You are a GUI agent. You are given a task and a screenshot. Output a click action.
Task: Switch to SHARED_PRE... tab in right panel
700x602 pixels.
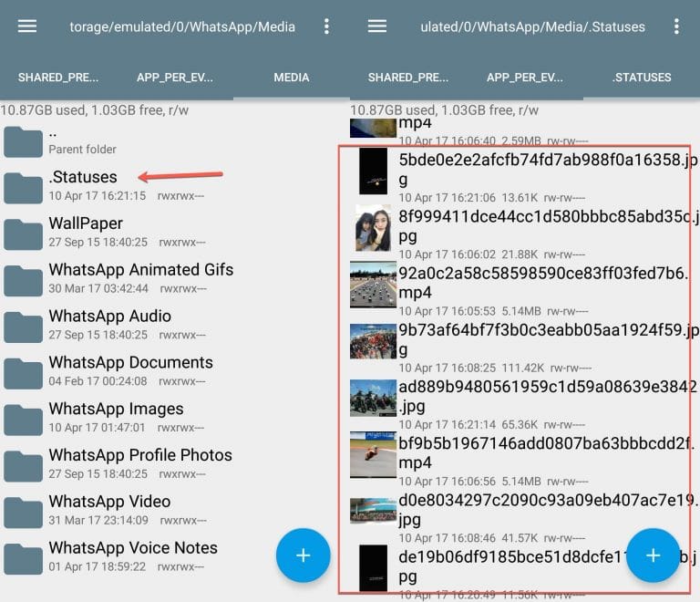pyautogui.click(x=408, y=78)
